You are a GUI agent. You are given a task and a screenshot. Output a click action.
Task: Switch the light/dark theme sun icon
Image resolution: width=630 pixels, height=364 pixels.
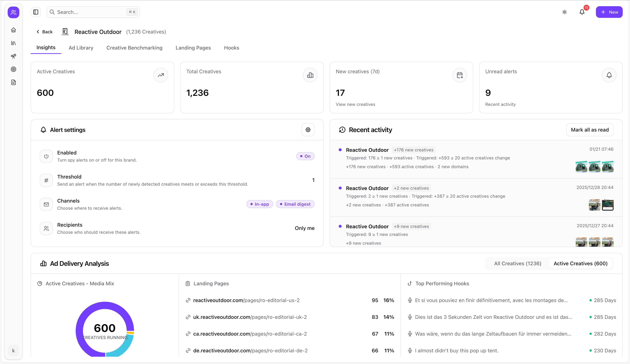point(565,12)
